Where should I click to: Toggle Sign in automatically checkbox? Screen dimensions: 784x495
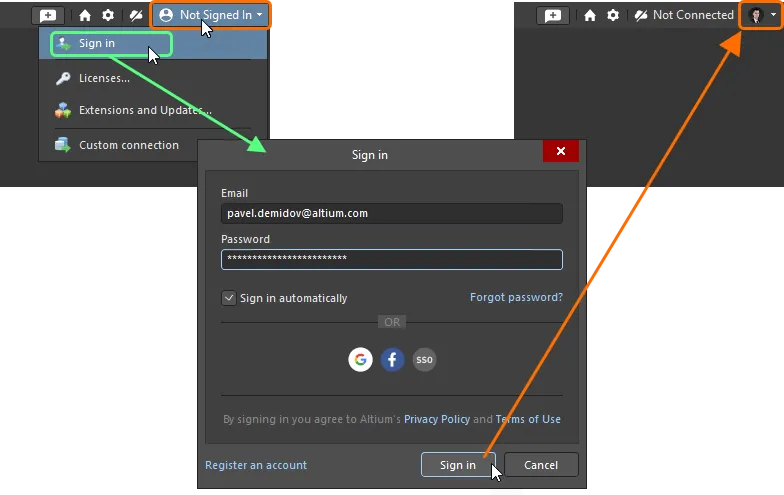(229, 298)
